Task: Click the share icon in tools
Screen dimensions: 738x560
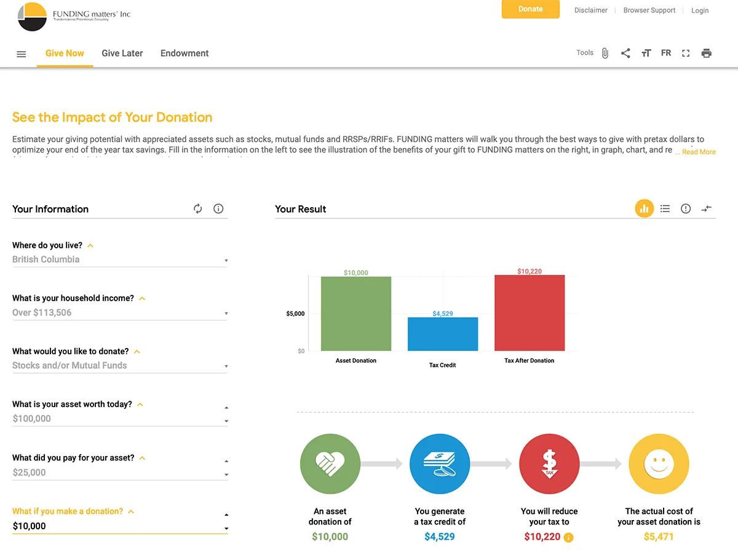Action: tap(625, 53)
